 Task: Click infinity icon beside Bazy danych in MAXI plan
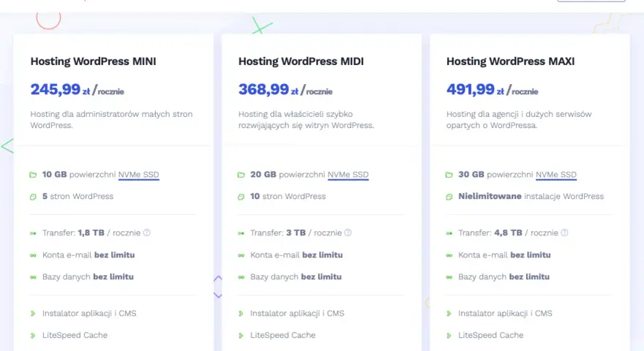(449, 277)
